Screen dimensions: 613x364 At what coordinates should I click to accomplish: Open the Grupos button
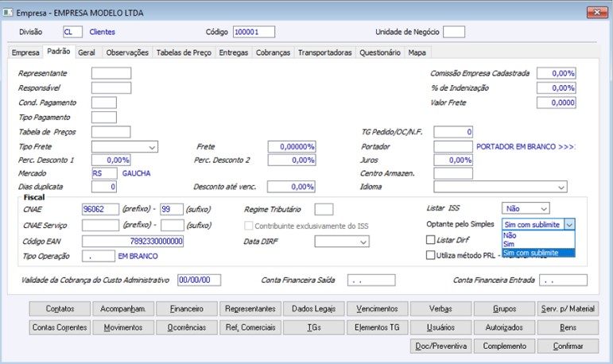pyautogui.click(x=504, y=308)
